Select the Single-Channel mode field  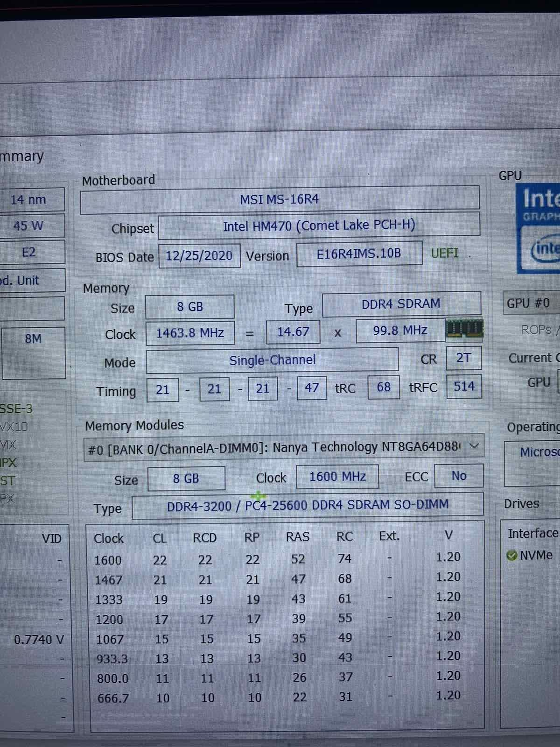pyautogui.click(x=273, y=360)
